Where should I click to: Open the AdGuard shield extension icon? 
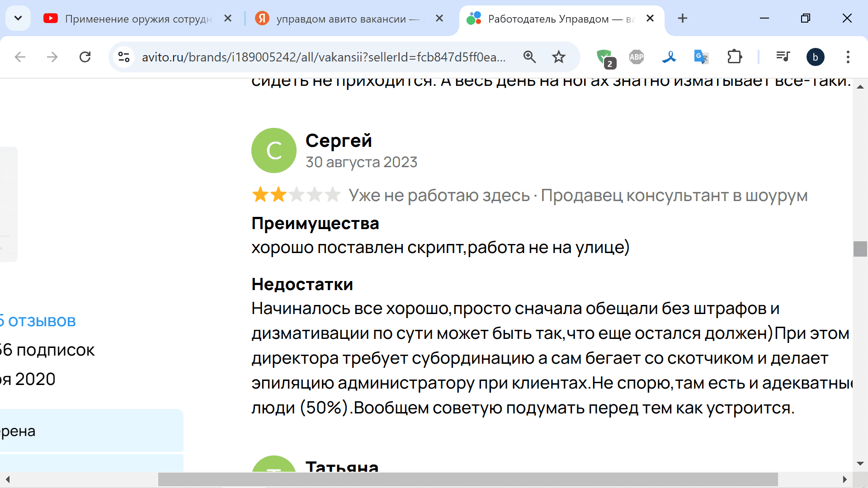604,57
